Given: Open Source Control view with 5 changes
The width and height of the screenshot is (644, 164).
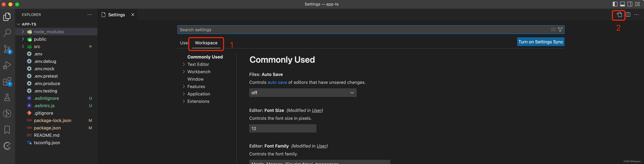Looking at the screenshot, I should point(7,49).
